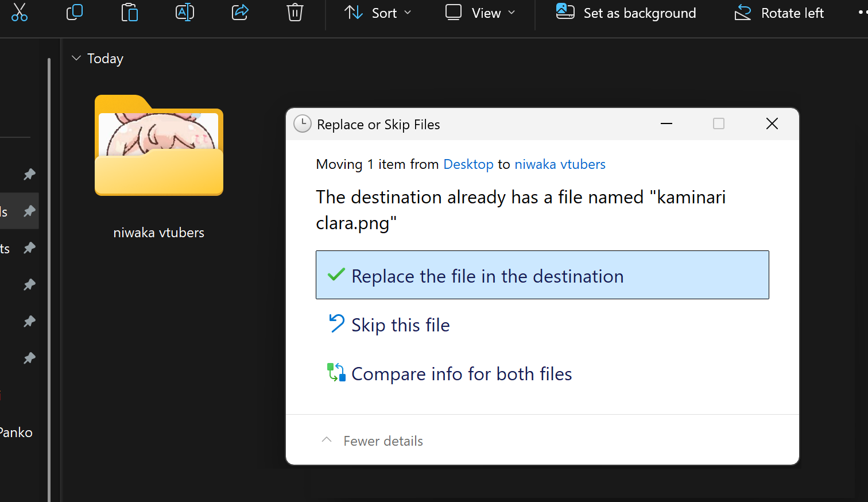Choose Replace the file in the destination
Image resolution: width=868 pixels, height=502 pixels.
point(542,275)
